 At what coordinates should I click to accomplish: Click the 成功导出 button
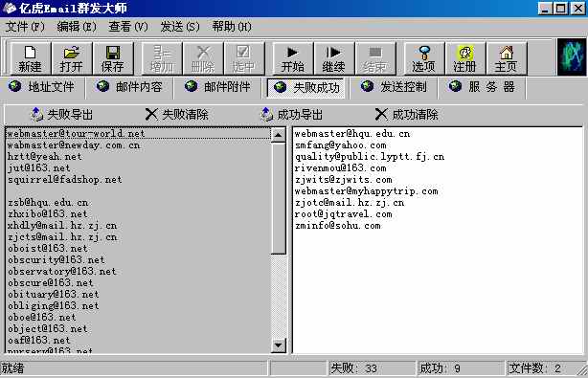(292, 115)
